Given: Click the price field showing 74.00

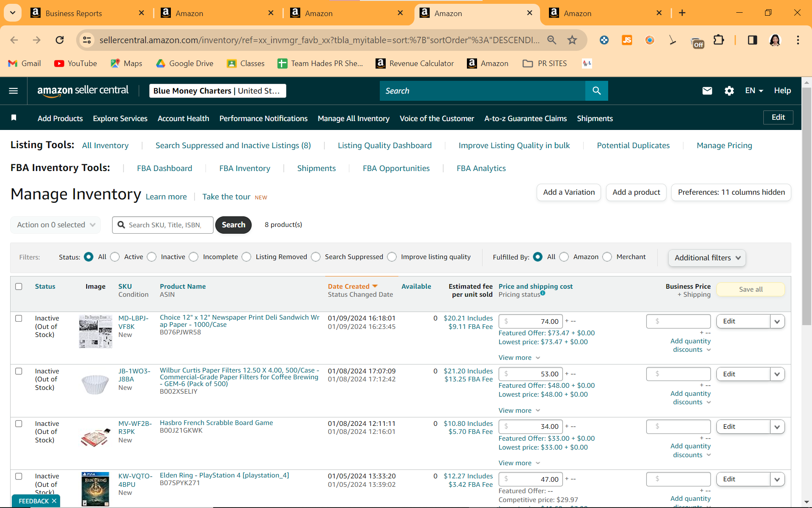Looking at the screenshot, I should point(531,321).
